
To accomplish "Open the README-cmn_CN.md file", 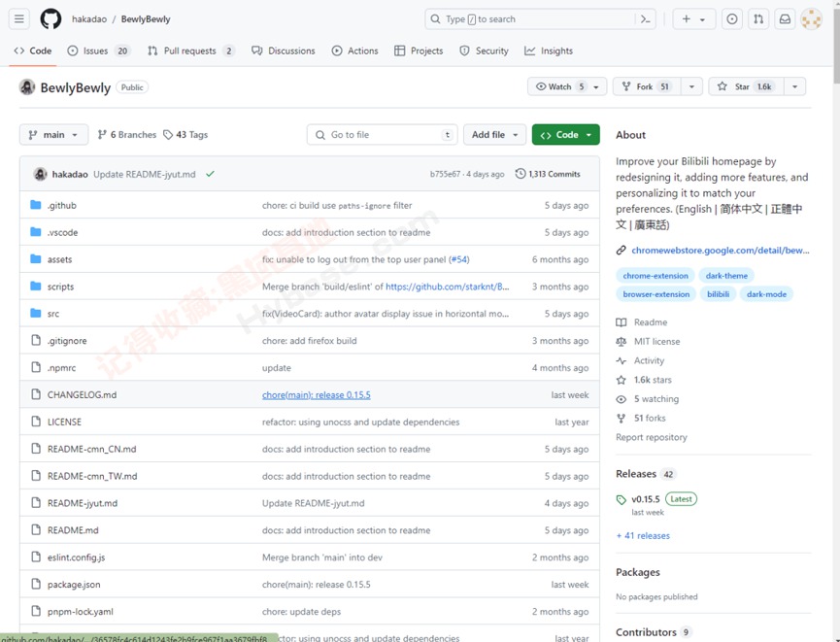I will (91, 449).
